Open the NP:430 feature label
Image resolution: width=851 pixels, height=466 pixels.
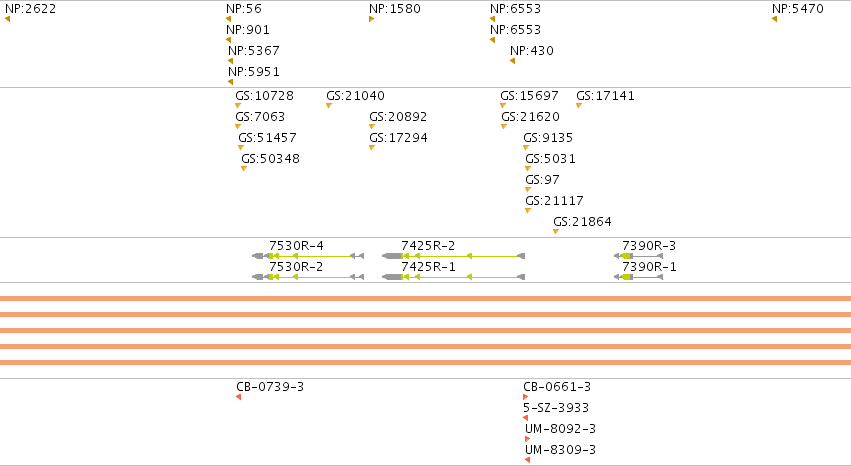pyautogui.click(x=532, y=50)
